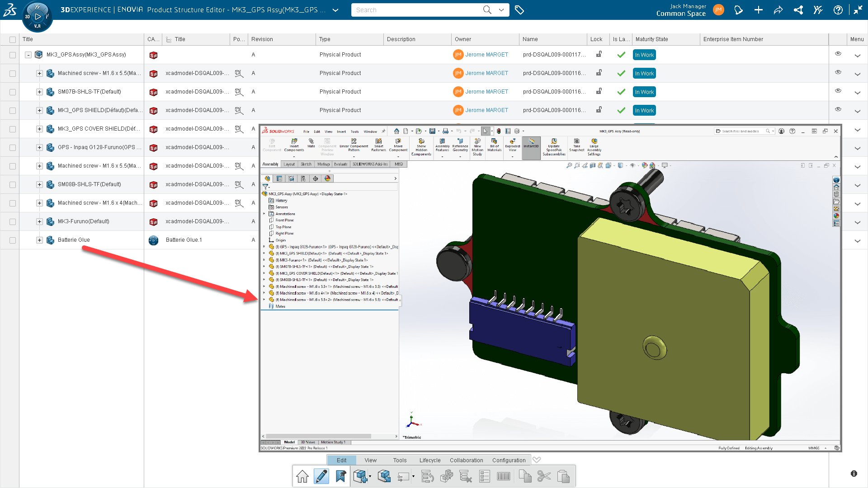
Task: Open the help question mark icon
Action: [x=838, y=10]
